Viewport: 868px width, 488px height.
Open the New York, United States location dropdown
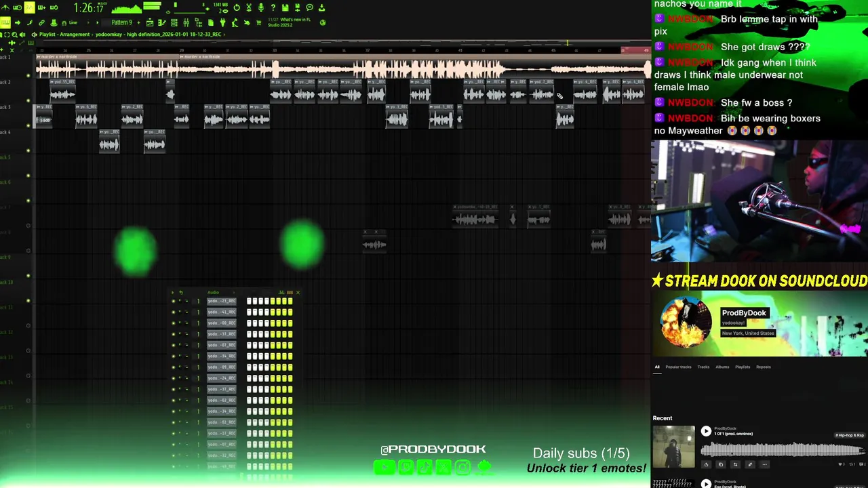tap(748, 333)
